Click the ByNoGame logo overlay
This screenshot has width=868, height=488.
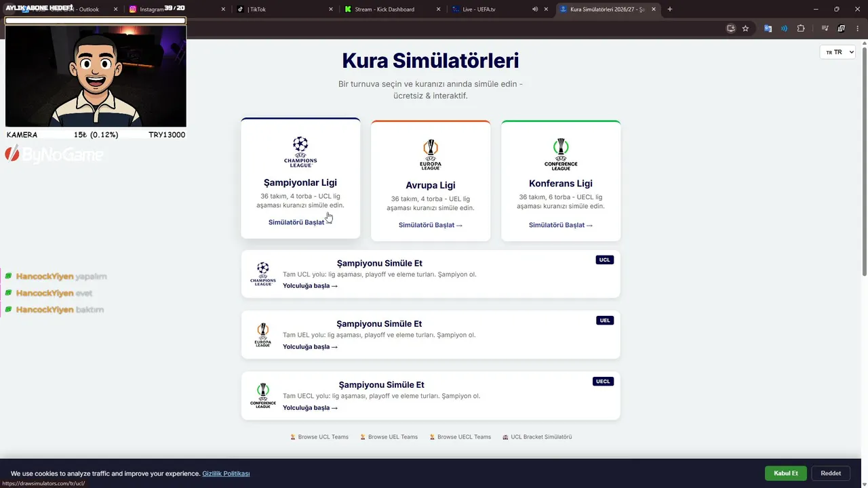(x=54, y=155)
